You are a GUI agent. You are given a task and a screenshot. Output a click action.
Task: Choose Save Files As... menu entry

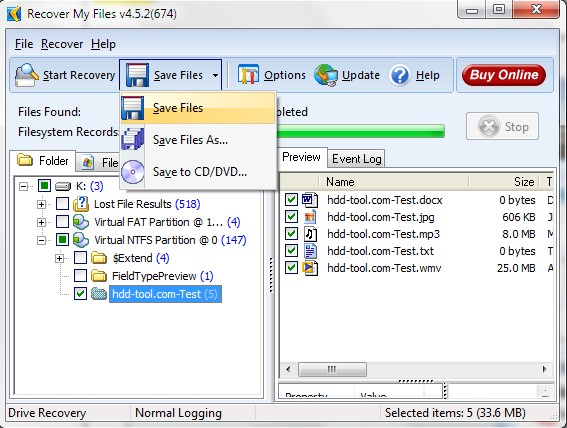tap(198, 140)
